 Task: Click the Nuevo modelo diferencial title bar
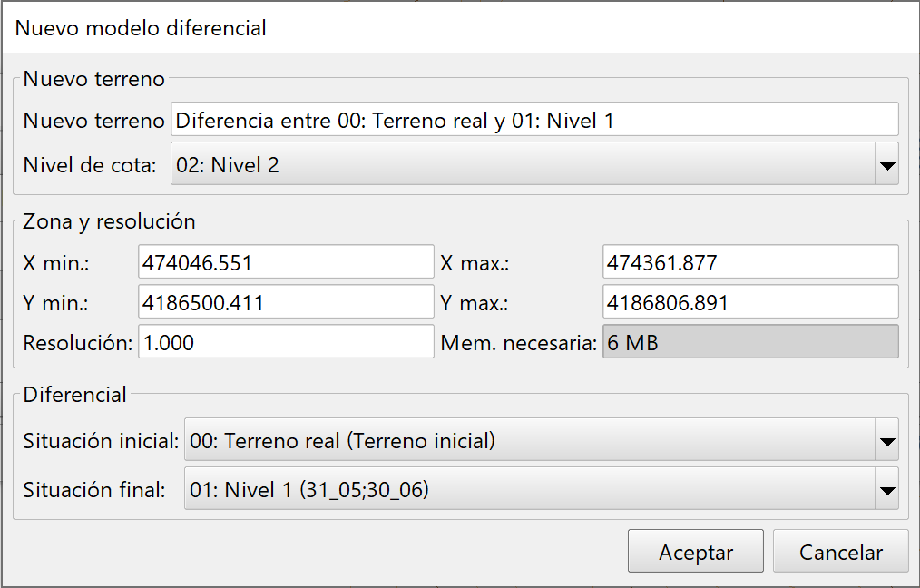141,28
